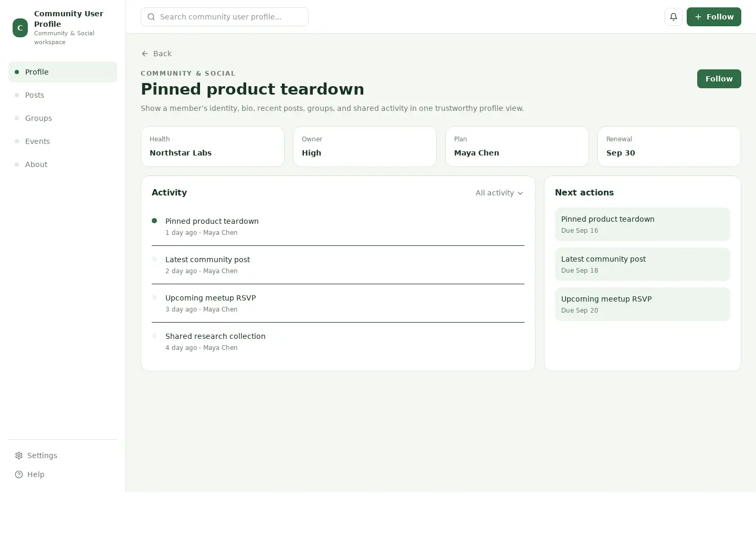Go back using the Back link
Screen dimensions: 756x538
tap(156, 54)
